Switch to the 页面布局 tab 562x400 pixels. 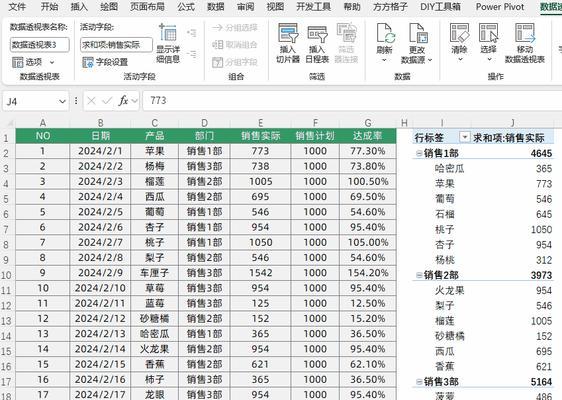(147, 6)
